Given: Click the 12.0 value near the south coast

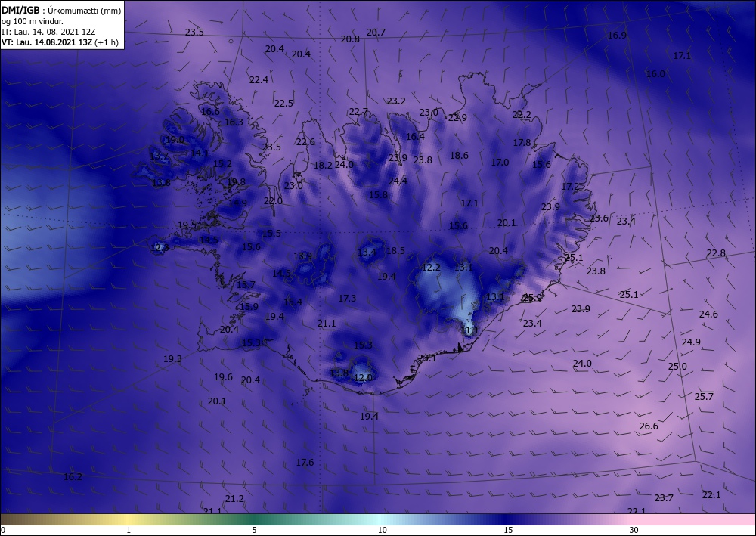Looking at the screenshot, I should point(363,378).
